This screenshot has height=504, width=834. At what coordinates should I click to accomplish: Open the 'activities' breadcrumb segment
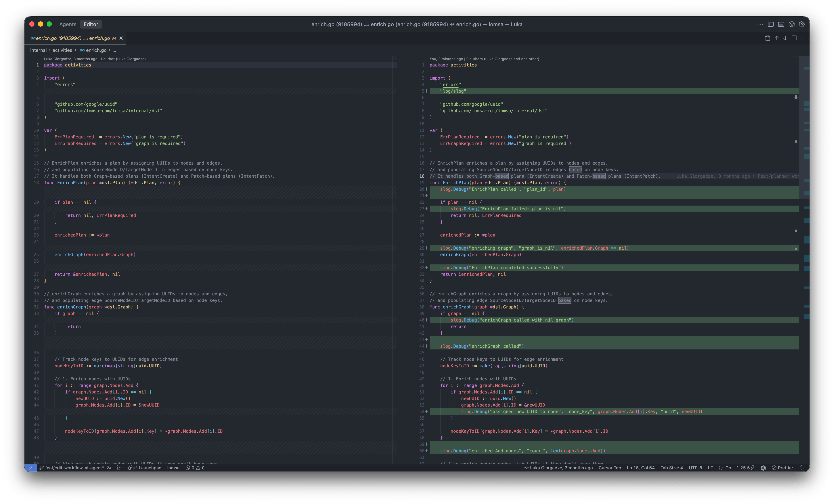pos(62,50)
